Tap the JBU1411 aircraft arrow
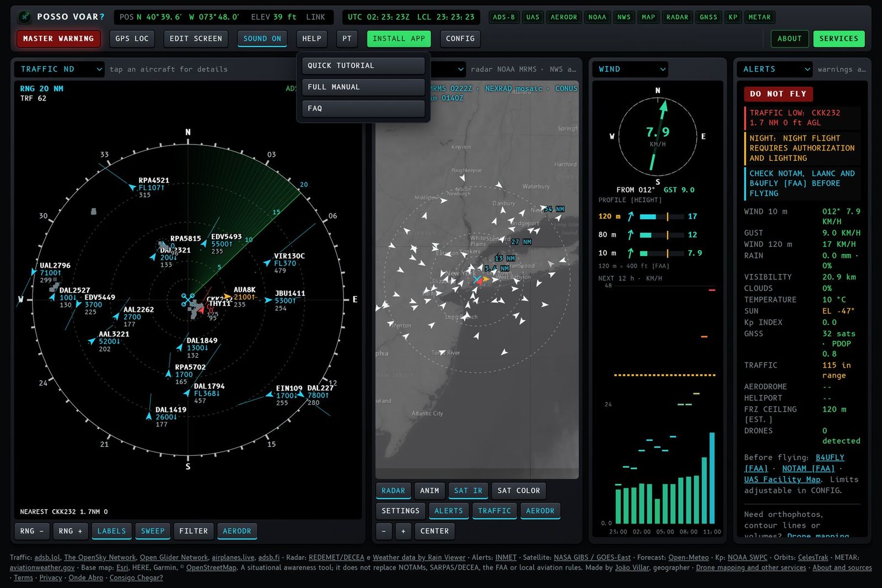Viewport: 882px width, 588px height. click(x=268, y=300)
